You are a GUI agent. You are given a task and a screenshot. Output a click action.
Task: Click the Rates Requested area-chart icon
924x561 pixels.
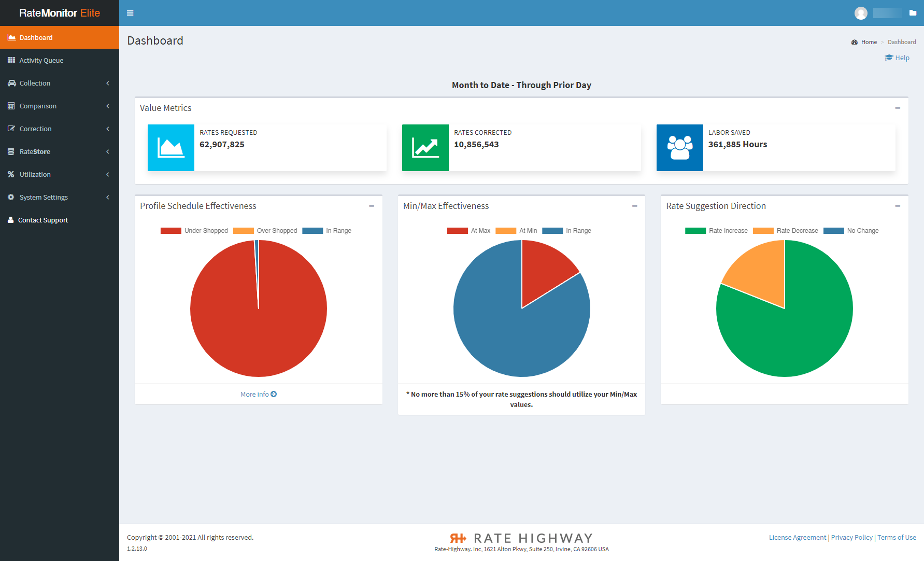point(170,148)
